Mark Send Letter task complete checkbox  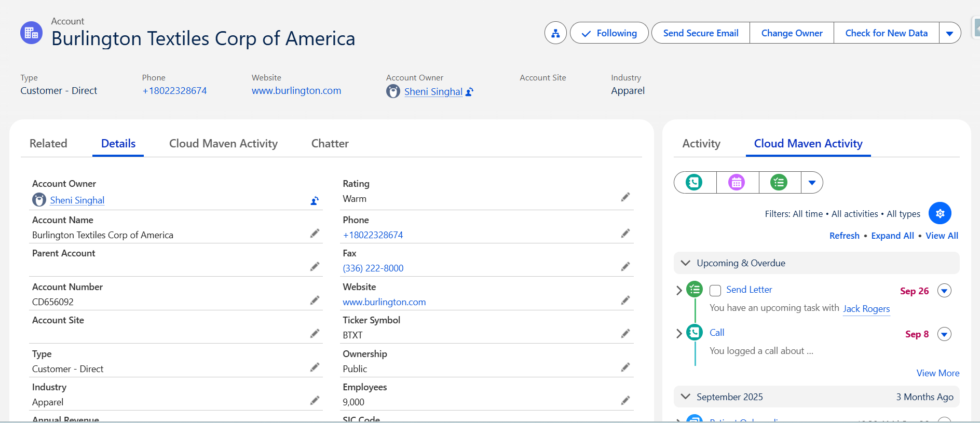[x=715, y=291]
